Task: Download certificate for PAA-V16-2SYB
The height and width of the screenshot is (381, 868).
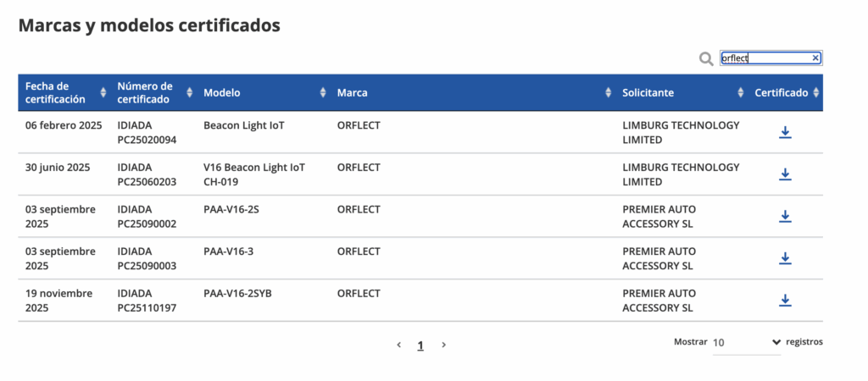Action: tap(785, 300)
